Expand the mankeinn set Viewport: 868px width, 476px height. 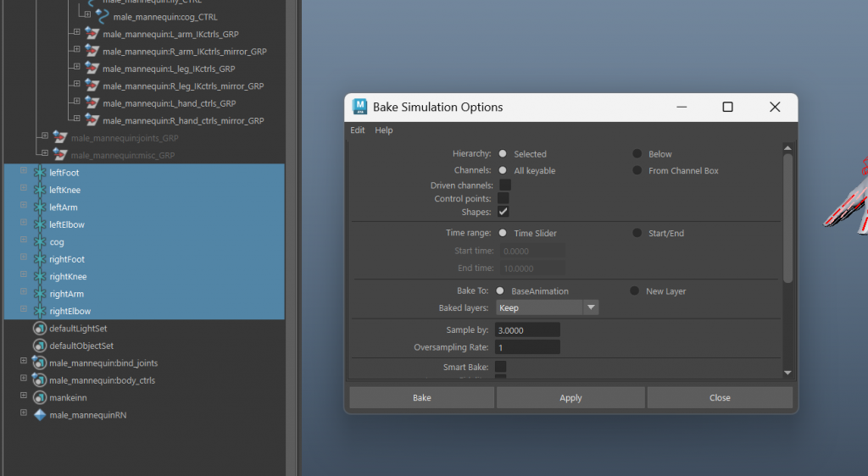click(x=23, y=396)
